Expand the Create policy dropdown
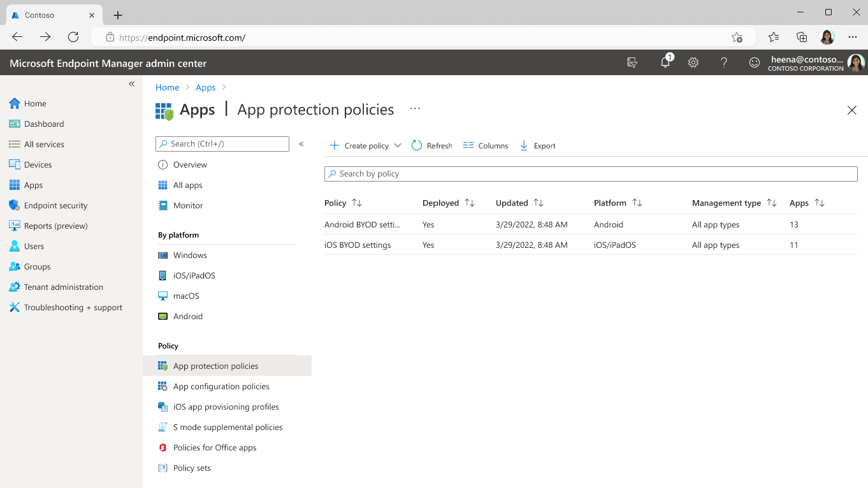The height and width of the screenshot is (488, 868). (398, 146)
